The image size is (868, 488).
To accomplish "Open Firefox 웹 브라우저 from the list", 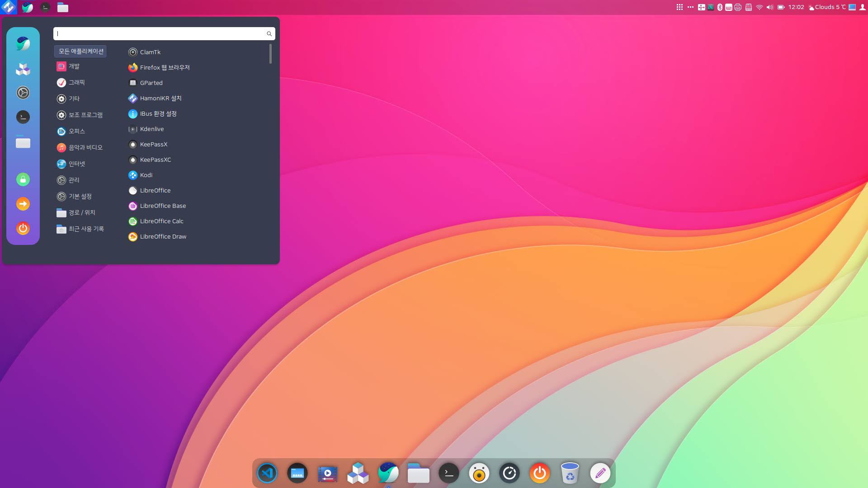I will tap(165, 68).
